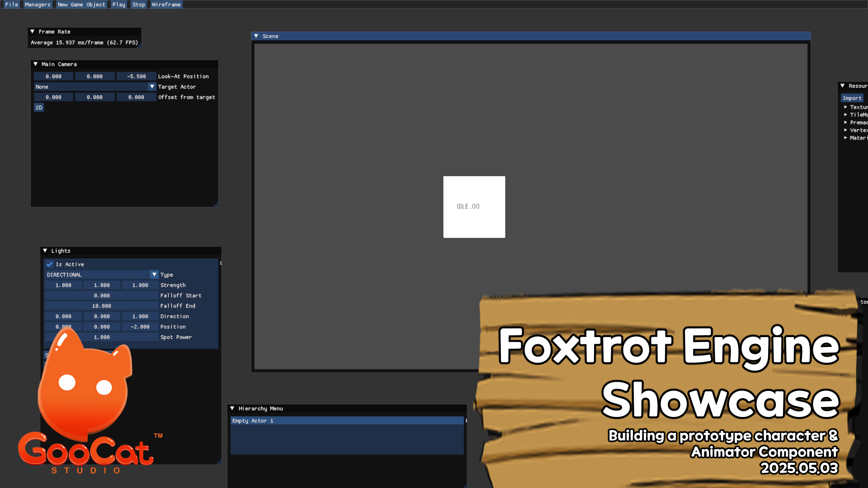
Task: Click the Falloff Start value field
Action: [102, 296]
